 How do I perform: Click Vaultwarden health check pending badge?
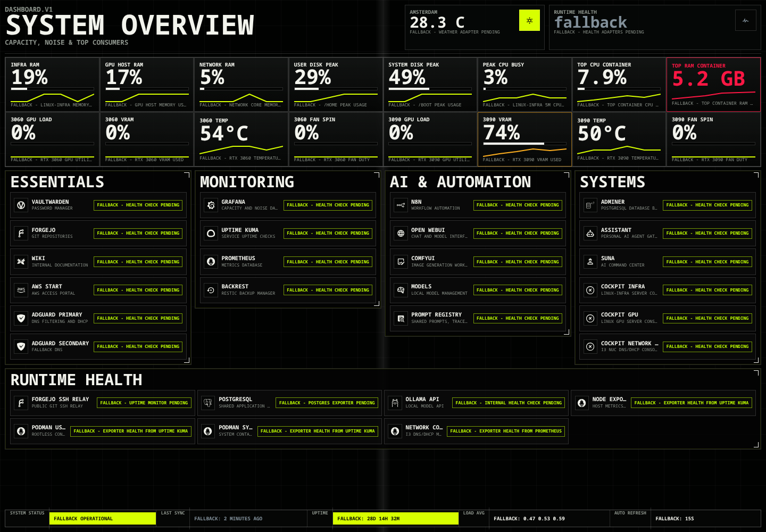[138, 205]
